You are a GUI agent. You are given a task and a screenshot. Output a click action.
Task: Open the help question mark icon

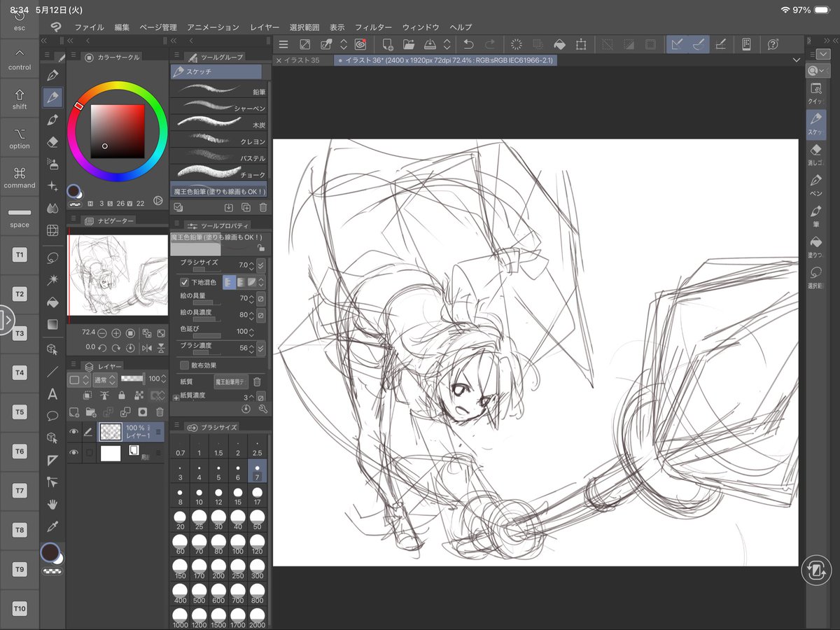(x=773, y=44)
